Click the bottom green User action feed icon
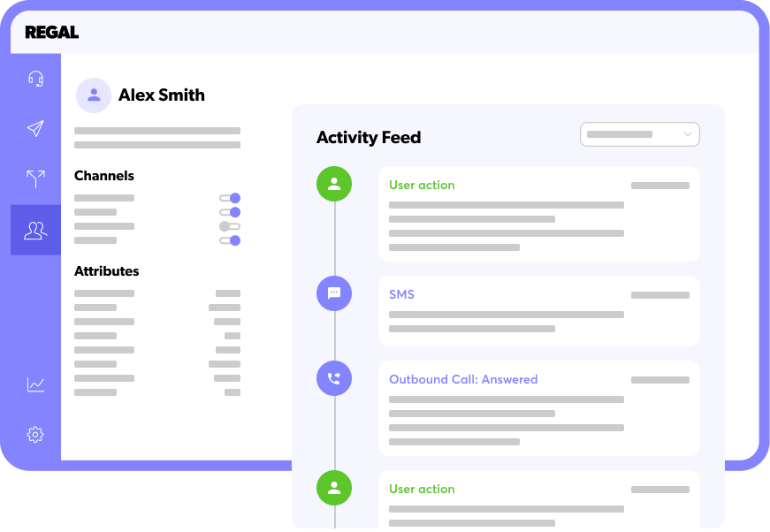The height and width of the screenshot is (532, 770). coord(334,488)
